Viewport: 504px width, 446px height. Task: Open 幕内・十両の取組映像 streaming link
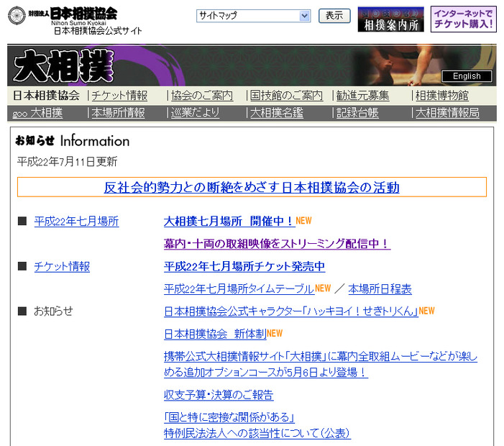(277, 243)
